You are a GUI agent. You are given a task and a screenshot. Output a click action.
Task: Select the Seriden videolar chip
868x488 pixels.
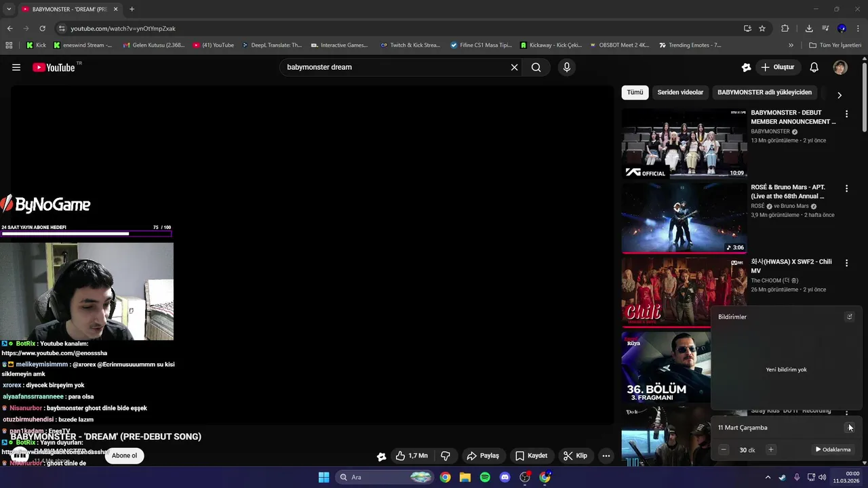click(680, 92)
